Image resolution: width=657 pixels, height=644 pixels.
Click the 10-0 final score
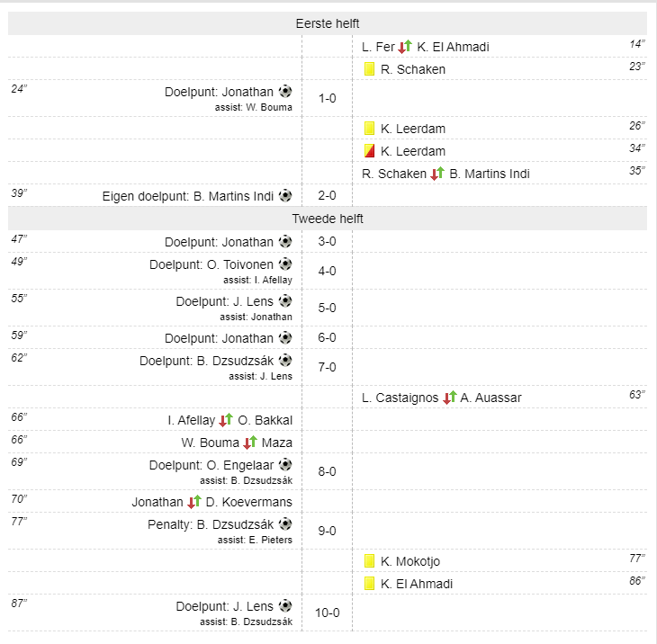pyautogui.click(x=328, y=613)
